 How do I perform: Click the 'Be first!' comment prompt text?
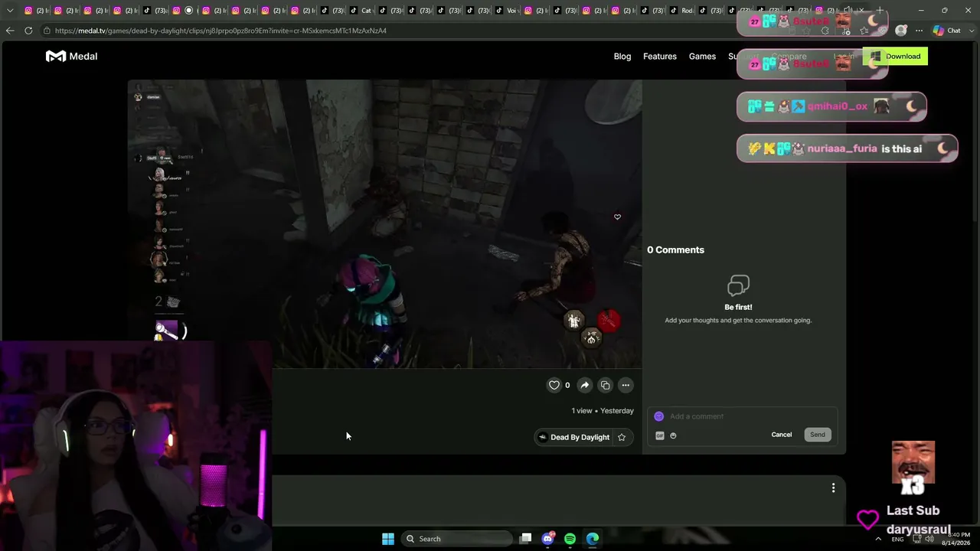pyautogui.click(x=738, y=307)
